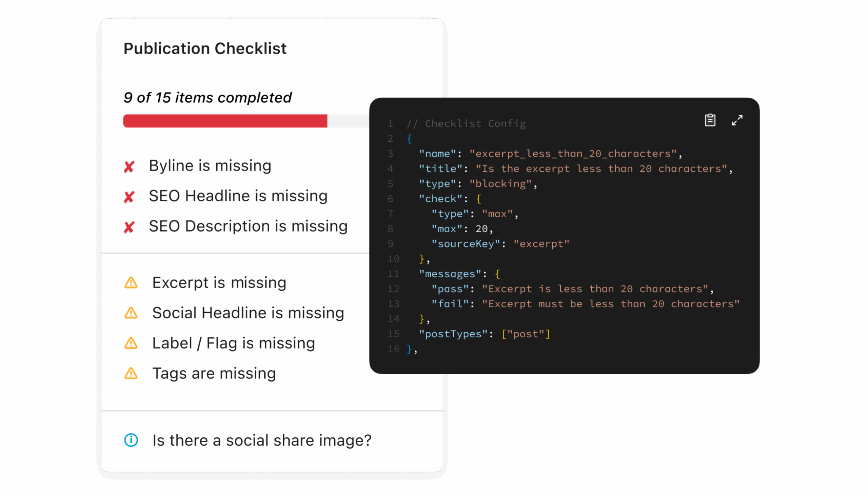Screen dimensions: 868x496
Task: Click the warning triangle beside Tags are missing
Action: (x=131, y=374)
